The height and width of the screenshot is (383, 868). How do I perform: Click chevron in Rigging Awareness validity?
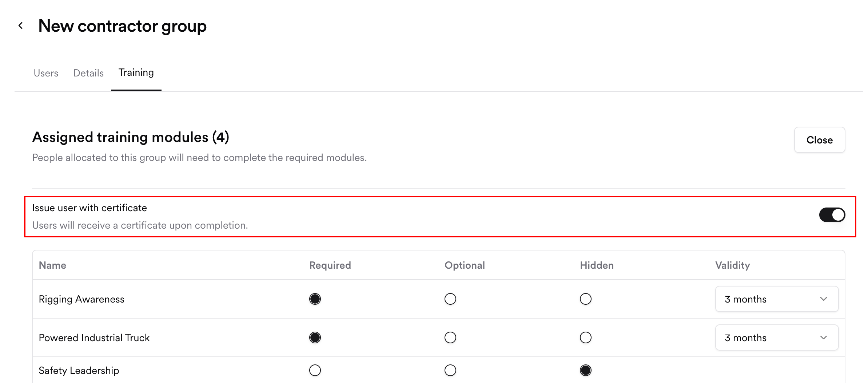pyautogui.click(x=824, y=299)
